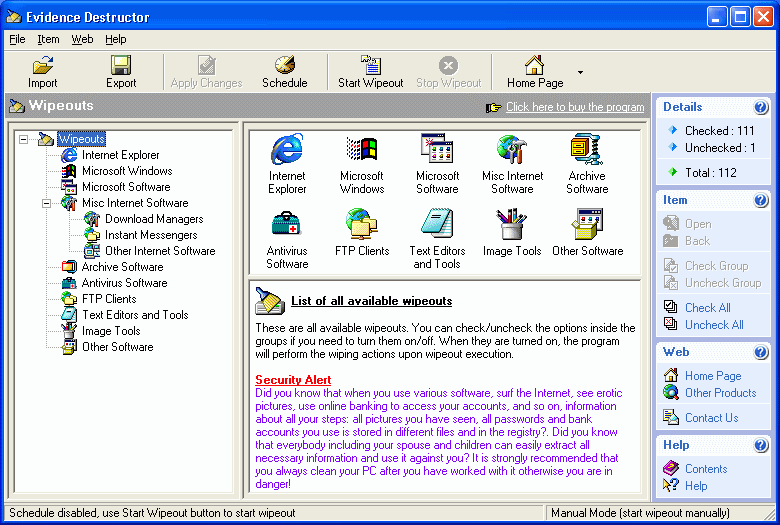Viewport: 780px width, 525px height.
Task: Select Archive Software in the tree
Action: pyautogui.click(x=122, y=267)
